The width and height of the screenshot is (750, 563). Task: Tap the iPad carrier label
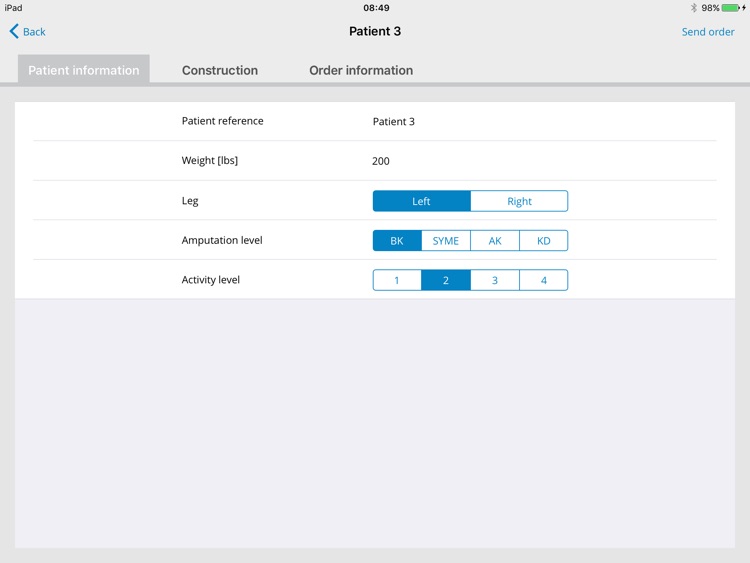click(x=13, y=8)
